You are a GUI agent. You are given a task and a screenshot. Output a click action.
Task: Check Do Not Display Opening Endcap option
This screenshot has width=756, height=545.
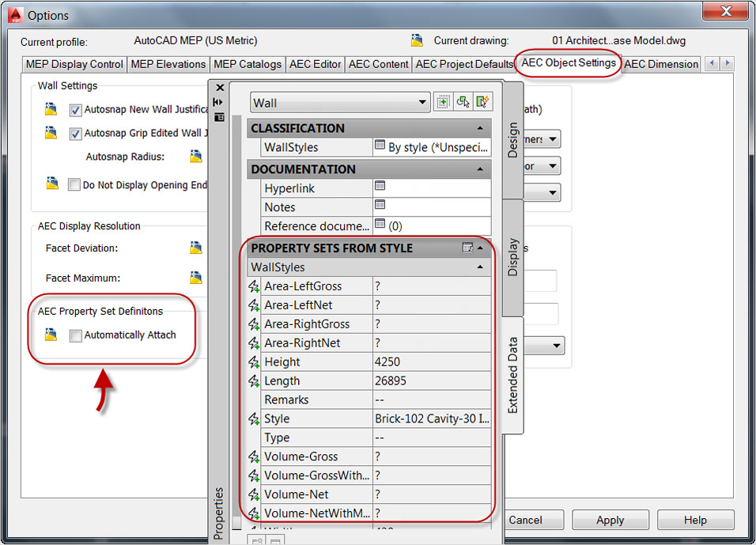[74, 185]
